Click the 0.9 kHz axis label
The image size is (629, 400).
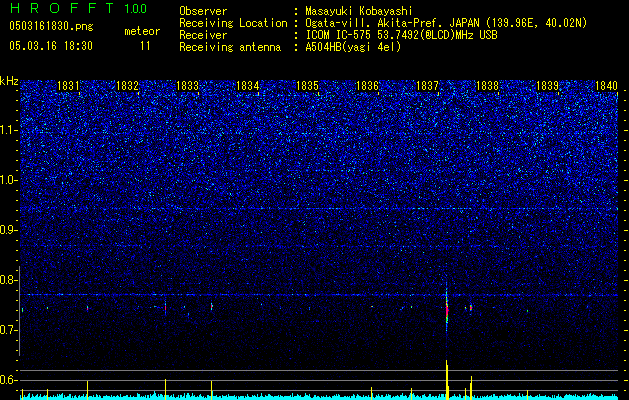point(9,230)
